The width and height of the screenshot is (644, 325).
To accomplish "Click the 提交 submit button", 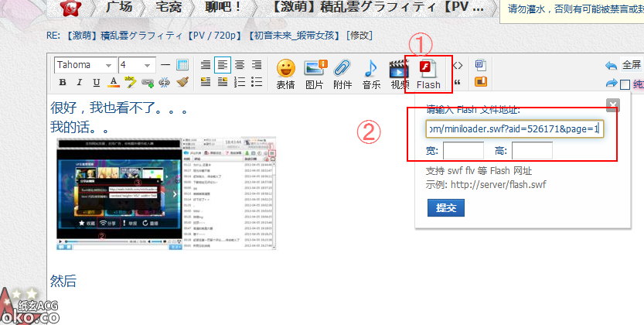I will coord(445,207).
